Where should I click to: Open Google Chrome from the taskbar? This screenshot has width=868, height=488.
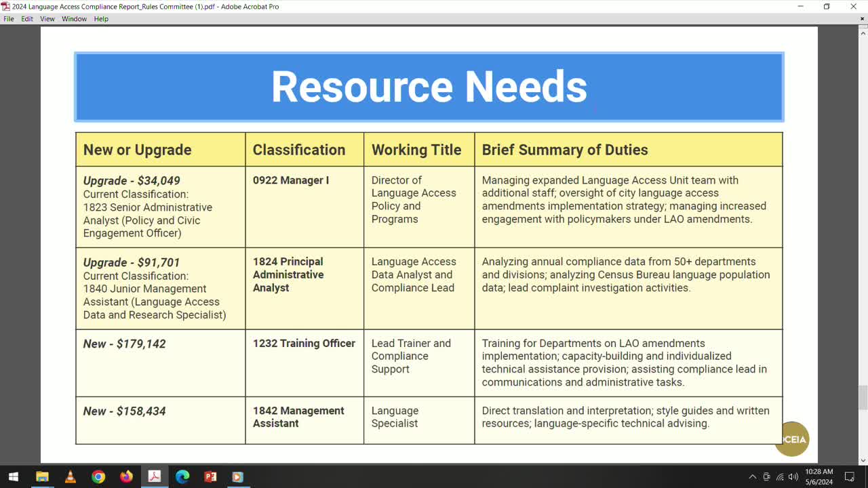(98, 476)
